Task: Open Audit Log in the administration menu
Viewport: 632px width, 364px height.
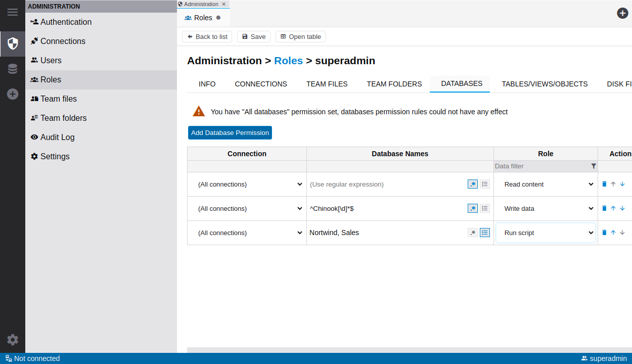Action: coord(57,137)
